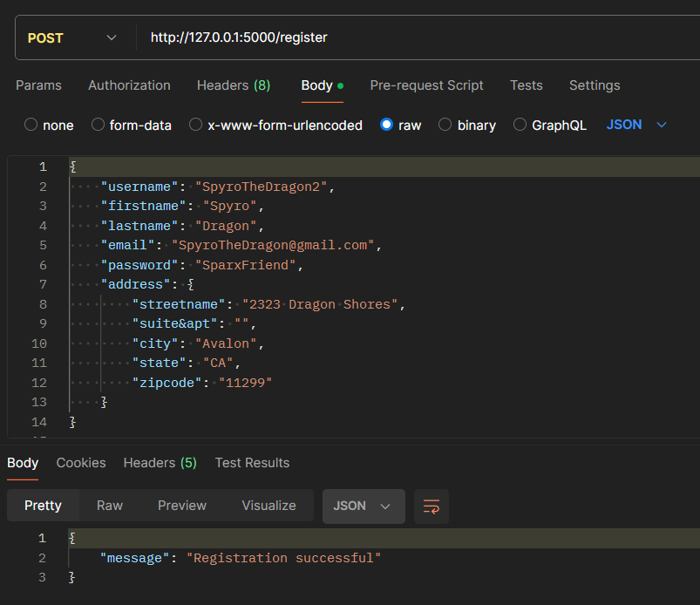Open the Authorization tab
This screenshot has width=700, height=605.
click(x=129, y=85)
